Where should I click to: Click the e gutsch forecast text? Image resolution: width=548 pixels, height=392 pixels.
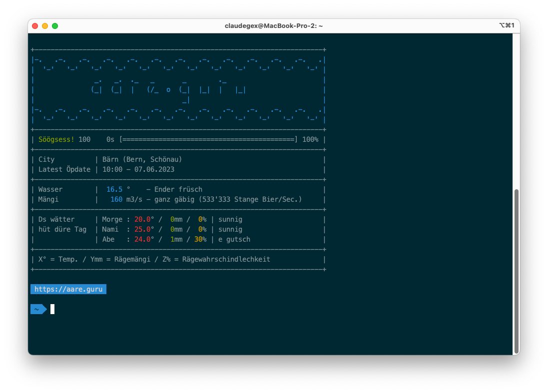point(234,239)
